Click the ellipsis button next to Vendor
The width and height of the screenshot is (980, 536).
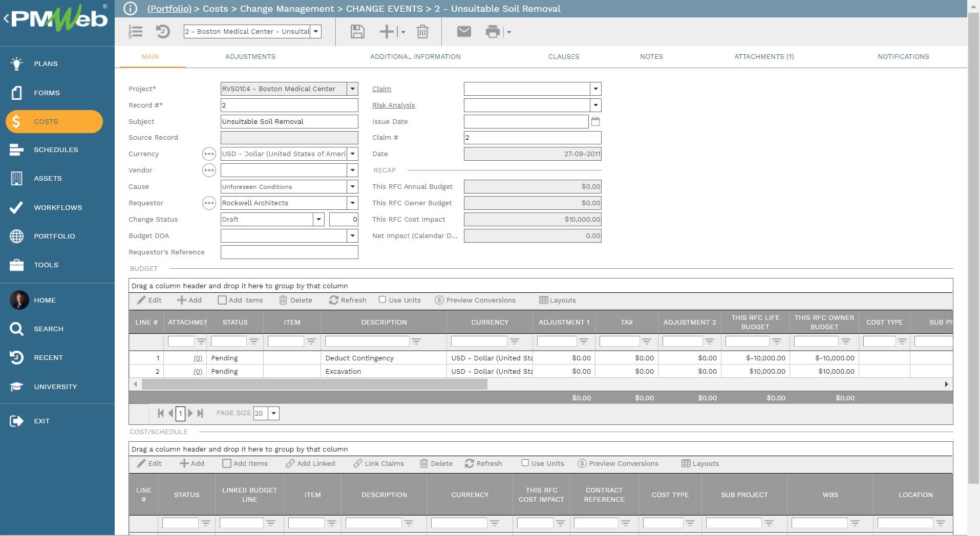coord(209,170)
